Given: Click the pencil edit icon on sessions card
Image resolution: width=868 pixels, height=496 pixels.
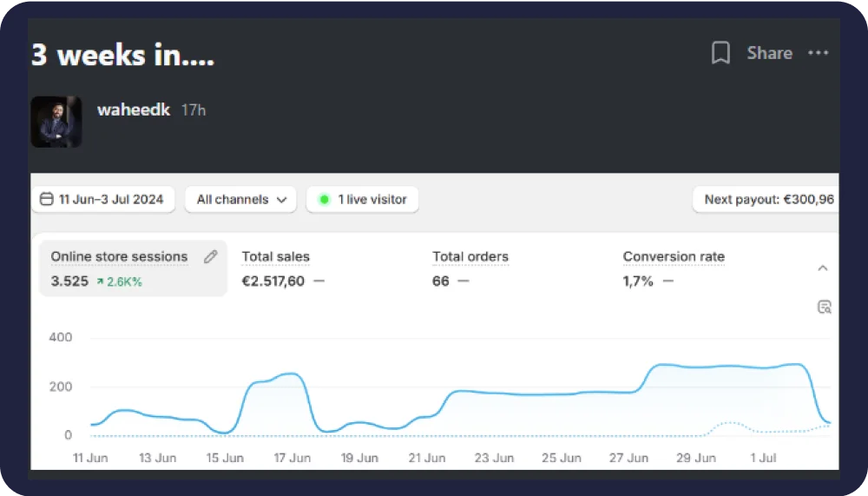Looking at the screenshot, I should [210, 256].
